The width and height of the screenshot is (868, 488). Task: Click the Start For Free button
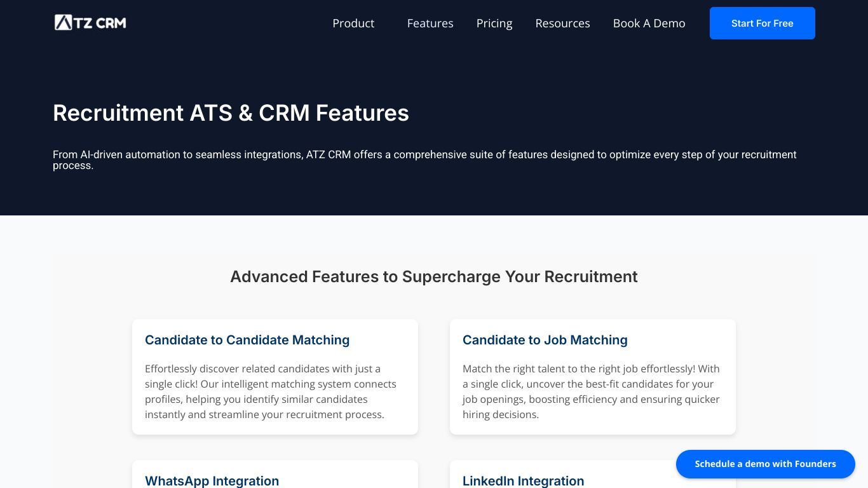click(x=762, y=24)
